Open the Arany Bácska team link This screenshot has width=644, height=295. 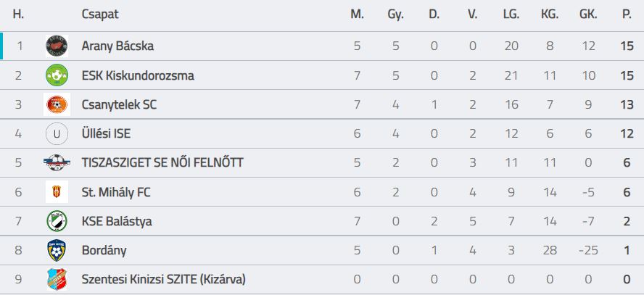coord(117,46)
